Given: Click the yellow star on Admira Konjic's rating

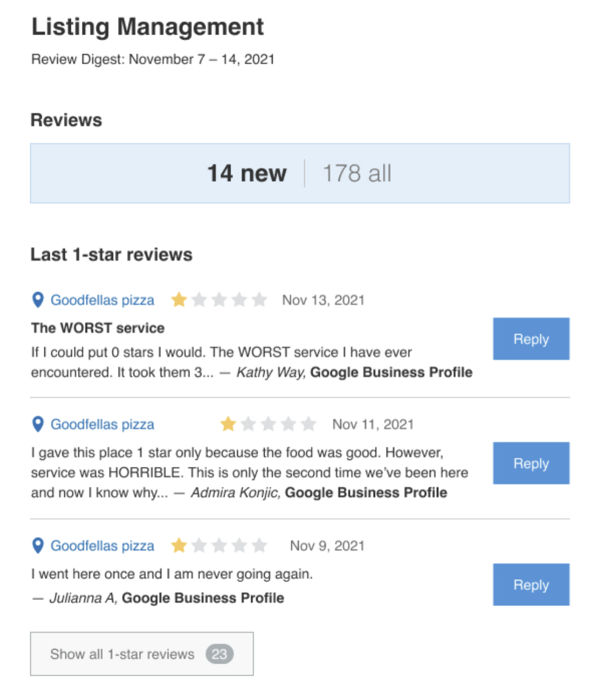Looking at the screenshot, I should click(227, 425).
